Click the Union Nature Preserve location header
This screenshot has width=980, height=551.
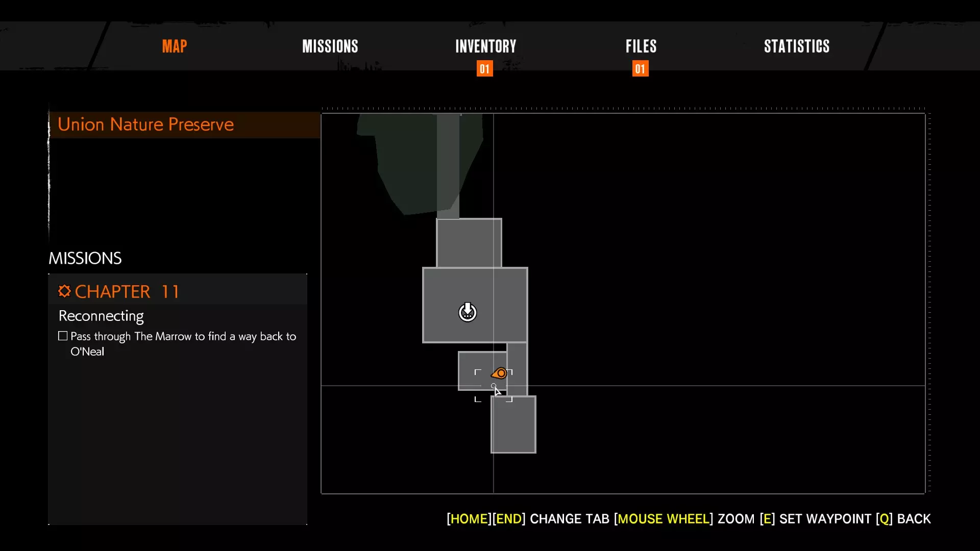pyautogui.click(x=145, y=124)
